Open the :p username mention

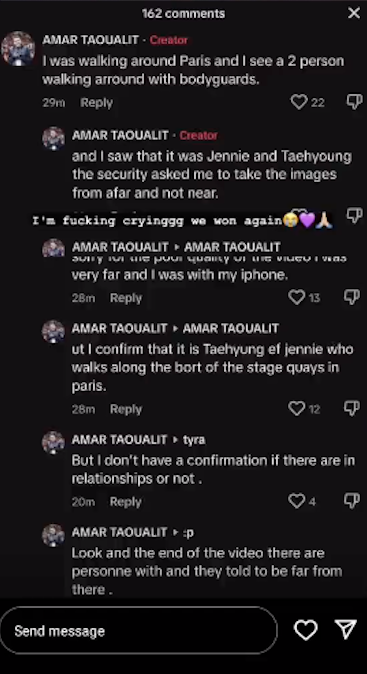[188, 533]
